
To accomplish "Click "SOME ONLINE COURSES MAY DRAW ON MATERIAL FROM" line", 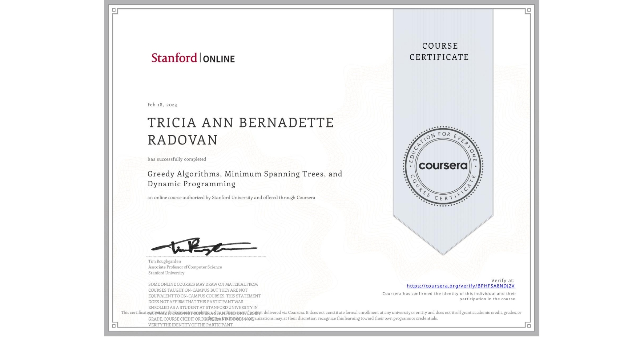I will click(x=203, y=284).
